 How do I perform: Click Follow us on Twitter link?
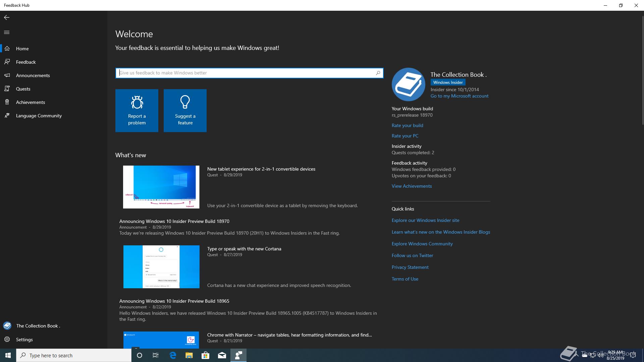tap(413, 255)
